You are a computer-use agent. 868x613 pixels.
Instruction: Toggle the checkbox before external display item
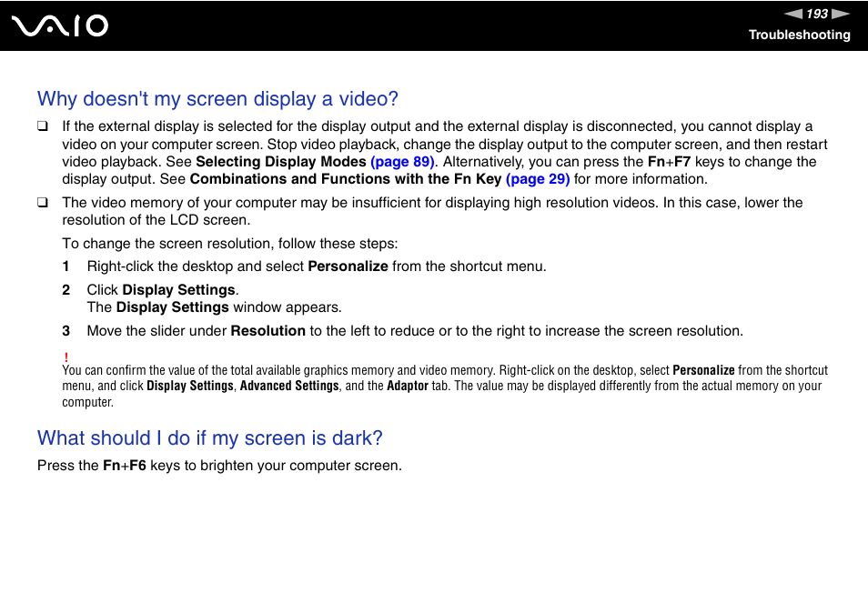pos(42,126)
